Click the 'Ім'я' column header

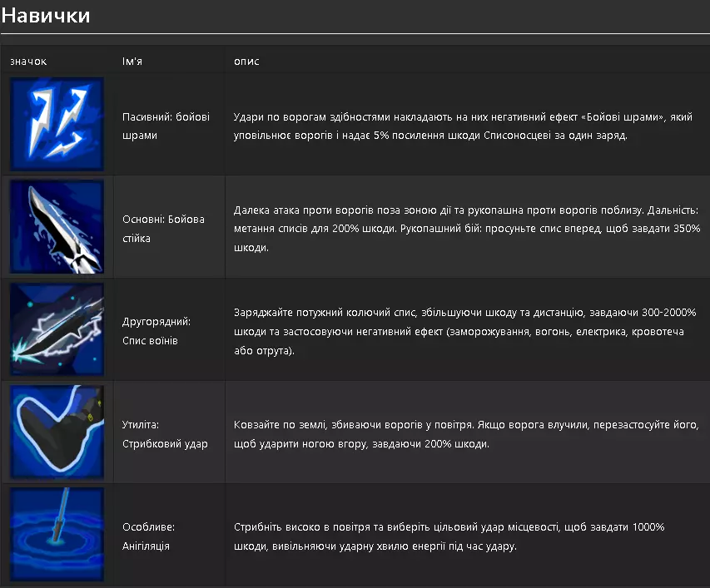point(132,62)
